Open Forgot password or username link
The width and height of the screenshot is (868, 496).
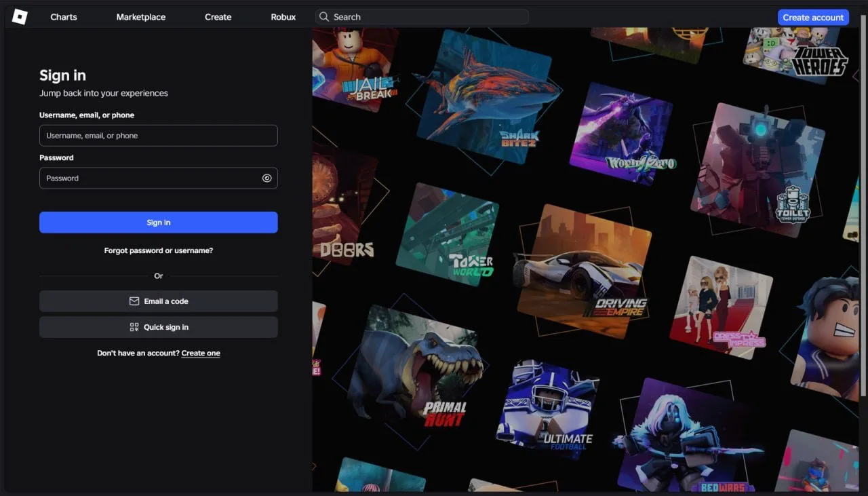point(159,250)
